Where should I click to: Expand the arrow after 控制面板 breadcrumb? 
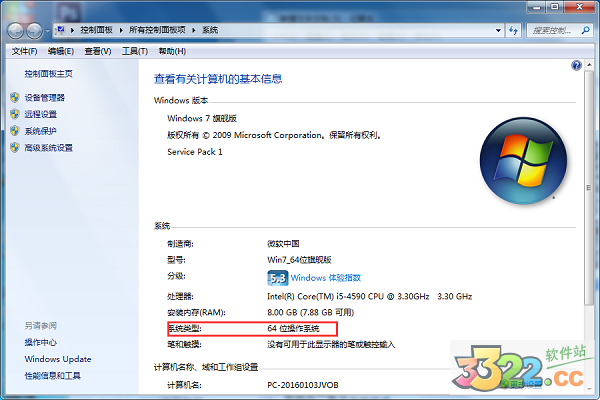[x=121, y=30]
